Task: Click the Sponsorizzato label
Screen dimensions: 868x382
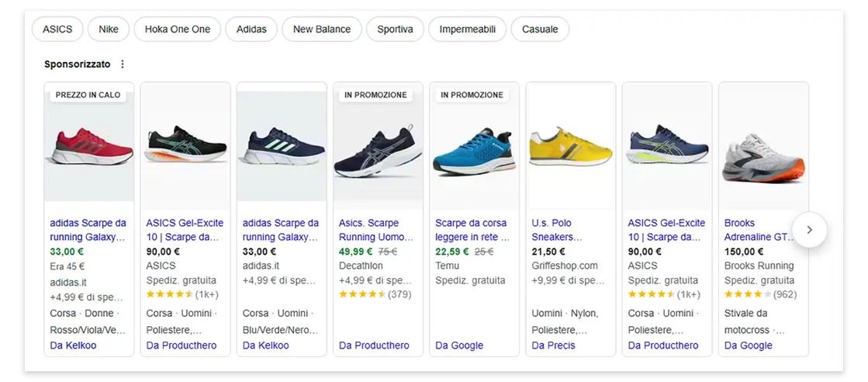Action: pyautogui.click(x=78, y=64)
